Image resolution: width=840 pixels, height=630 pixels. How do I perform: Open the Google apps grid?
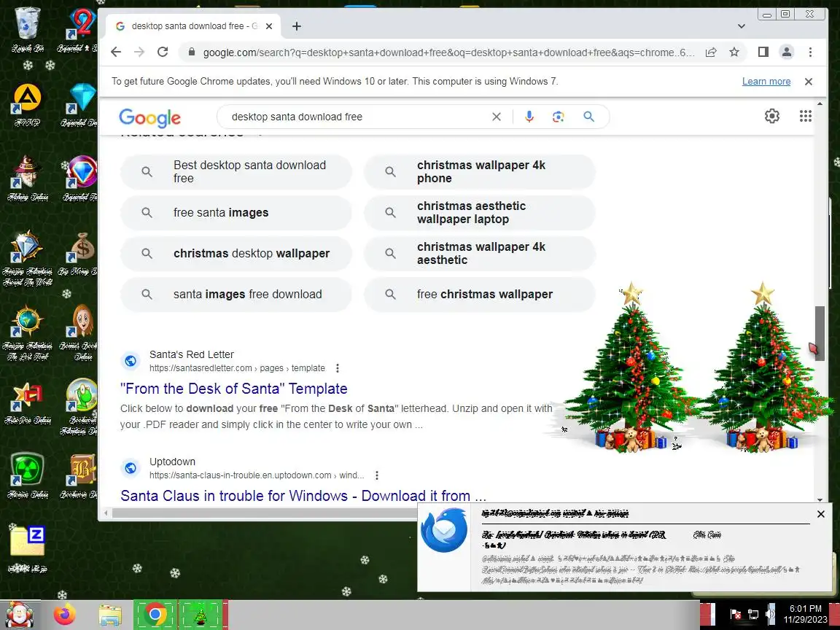click(x=806, y=116)
